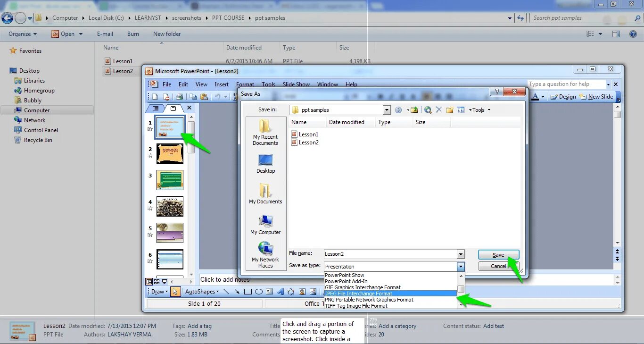Open the Organize dropdown in Explorer
The width and height of the screenshot is (644, 344).
click(23, 34)
